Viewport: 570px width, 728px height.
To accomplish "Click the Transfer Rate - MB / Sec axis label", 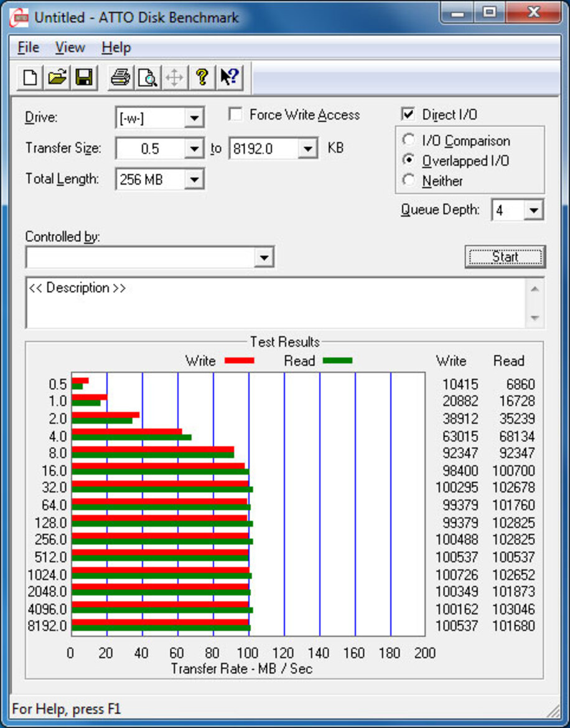I will [x=241, y=669].
